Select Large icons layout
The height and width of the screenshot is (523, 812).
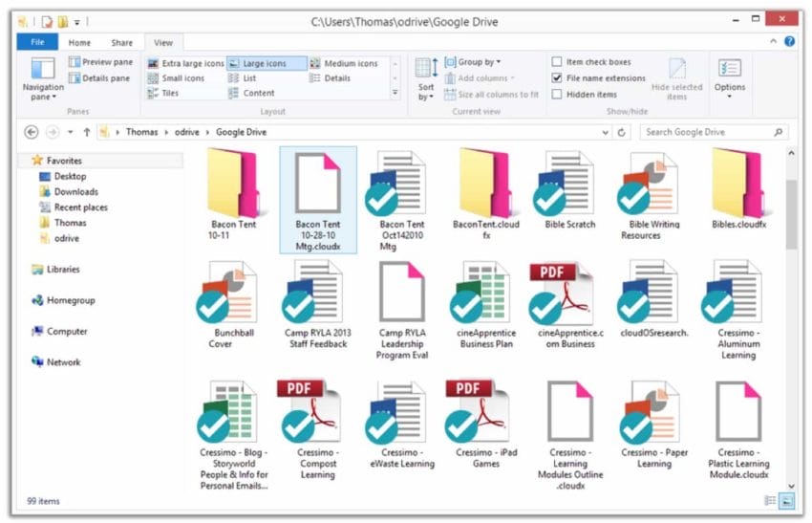pyautogui.click(x=267, y=63)
